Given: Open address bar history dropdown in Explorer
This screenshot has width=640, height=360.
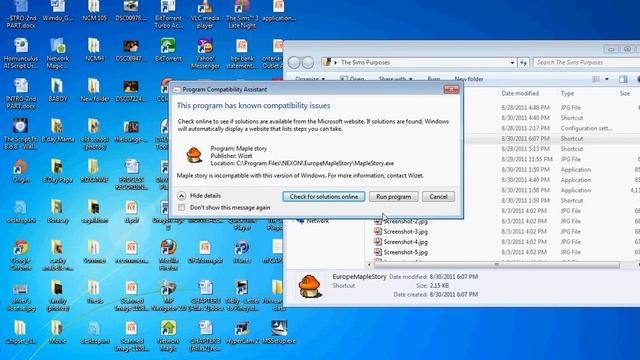Looking at the screenshot, I should pyautogui.click(x=512, y=62).
